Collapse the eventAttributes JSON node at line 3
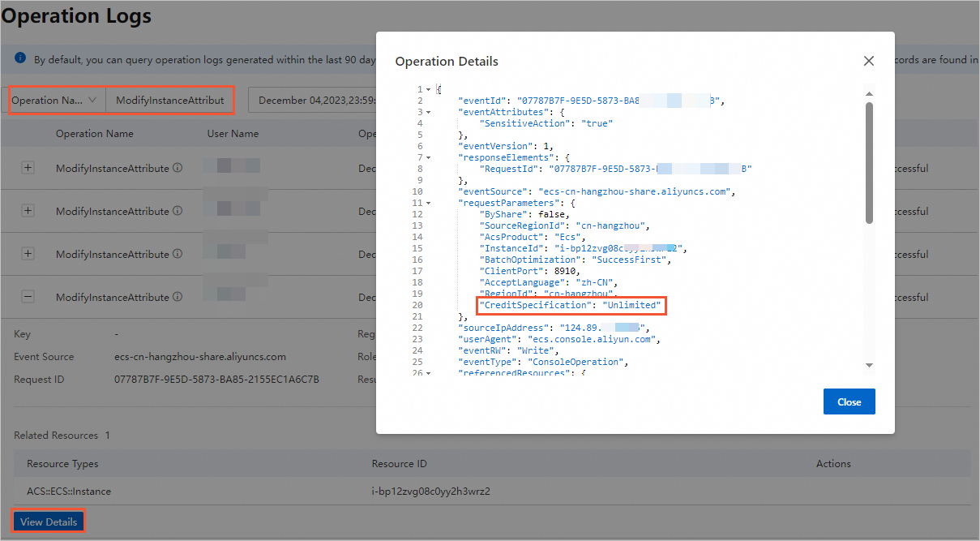This screenshot has height=541, width=980. point(428,112)
